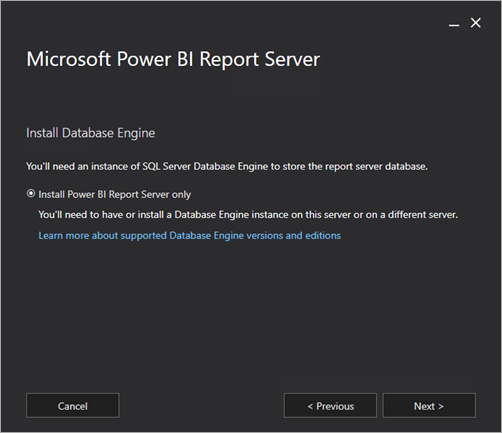Select the Install Power BI Report Server only radio

tap(31, 194)
